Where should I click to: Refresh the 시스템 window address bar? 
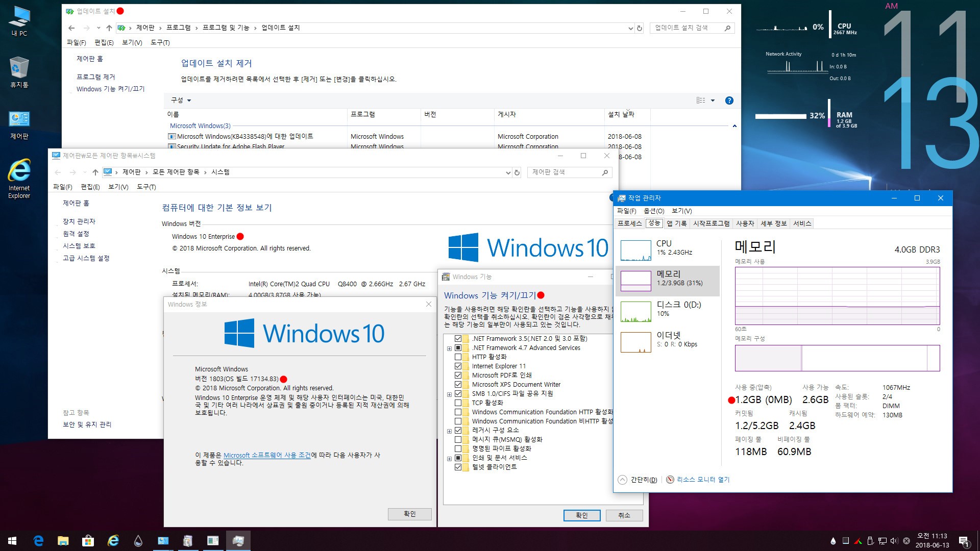tap(517, 172)
